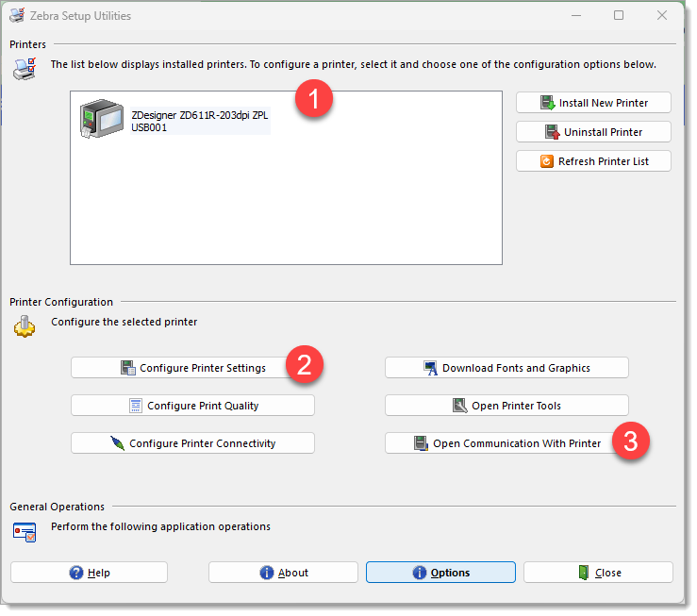Click Download Fonts and Graphics
Viewport: 697px width, 616px height.
[x=506, y=368]
